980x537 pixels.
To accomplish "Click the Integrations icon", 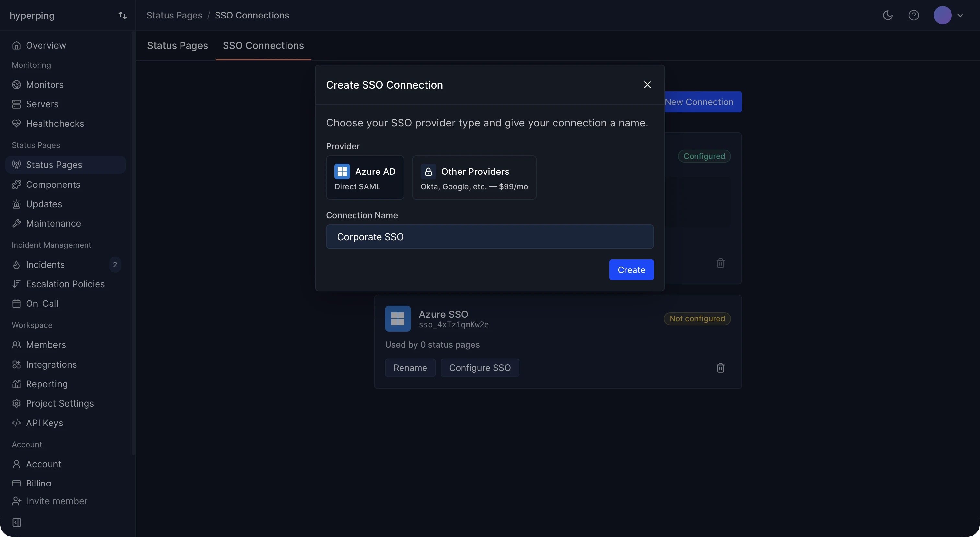I will 16,364.
